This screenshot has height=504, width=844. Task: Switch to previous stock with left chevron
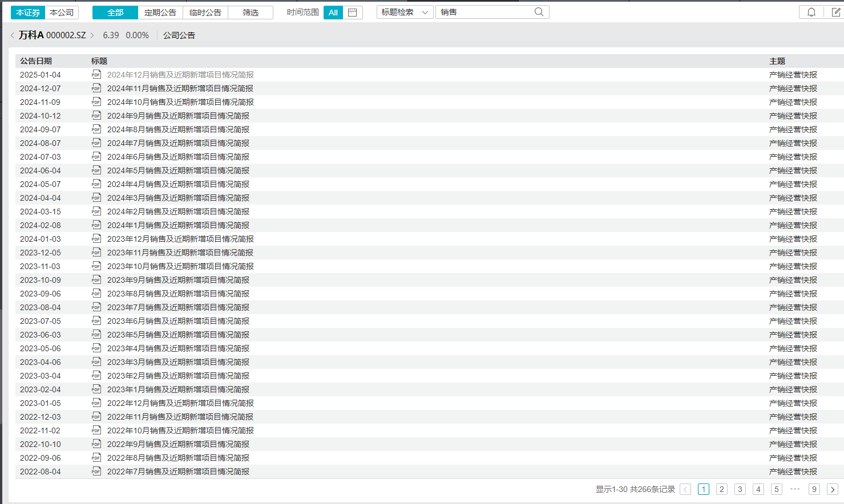(13, 35)
